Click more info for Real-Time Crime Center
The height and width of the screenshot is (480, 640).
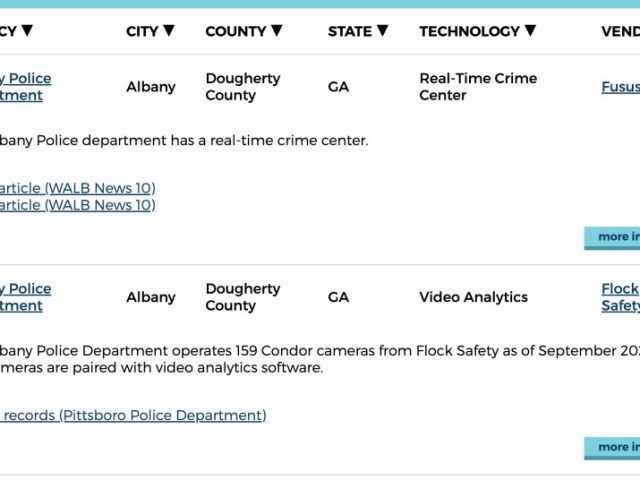click(612, 238)
